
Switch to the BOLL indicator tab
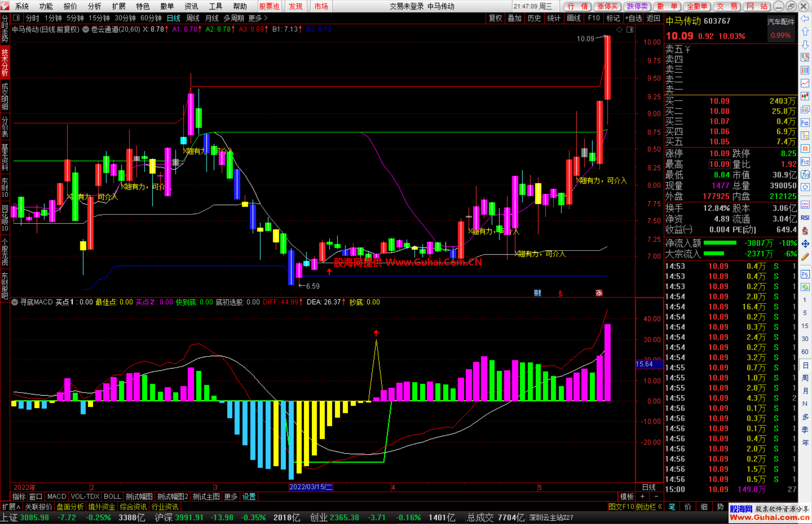click(112, 497)
